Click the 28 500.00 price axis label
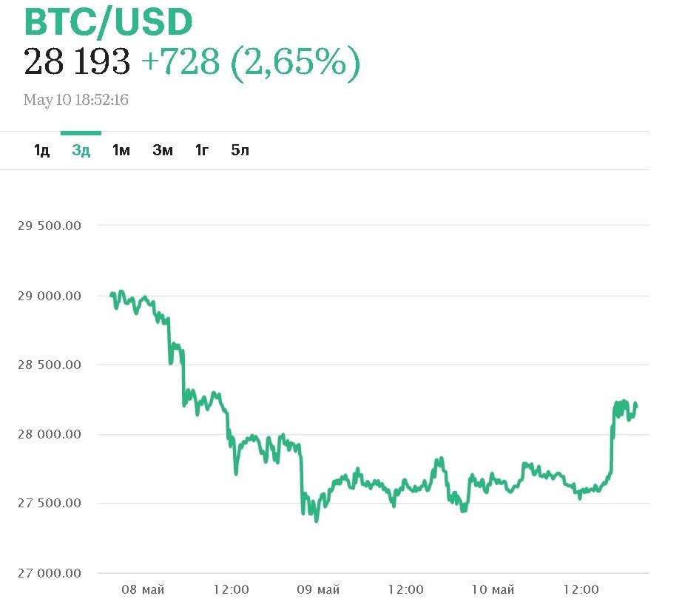682x616 pixels. coord(49,365)
